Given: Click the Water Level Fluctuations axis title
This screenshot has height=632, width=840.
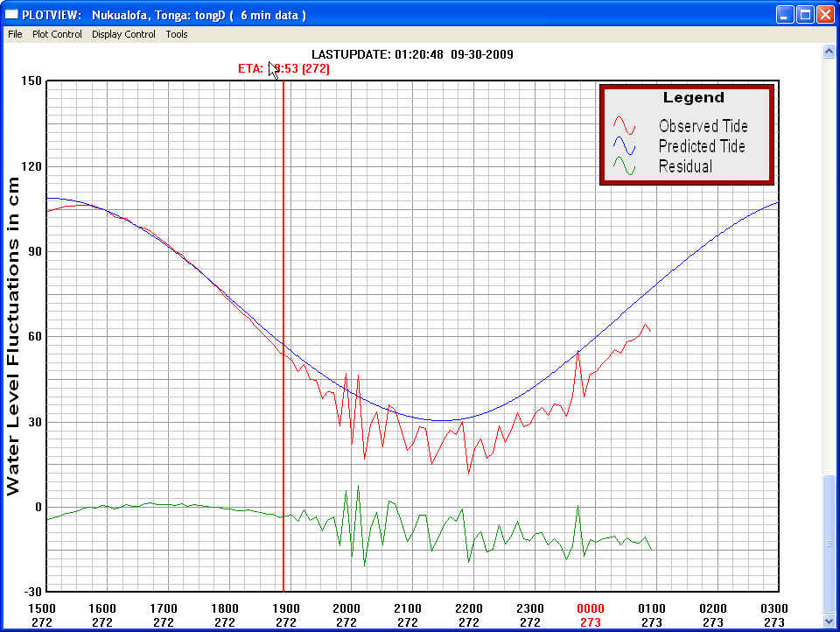Looking at the screenshot, I should [12, 336].
